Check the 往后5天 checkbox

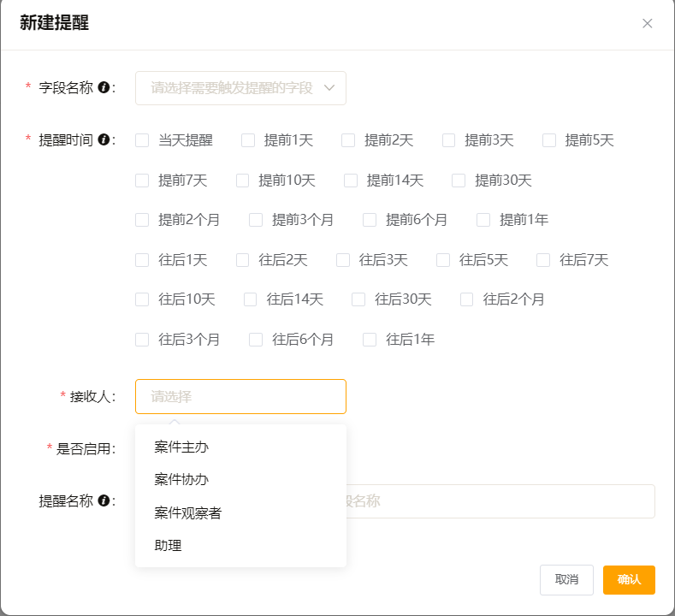443,260
